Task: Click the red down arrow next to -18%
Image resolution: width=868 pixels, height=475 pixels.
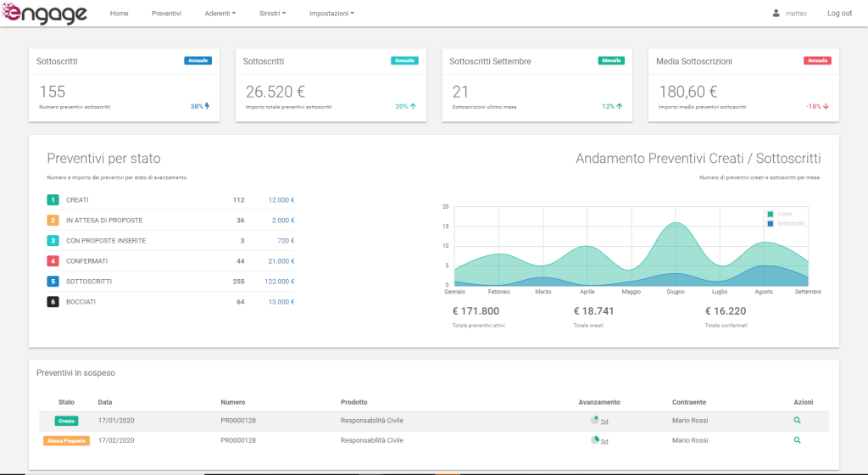Action: click(826, 107)
